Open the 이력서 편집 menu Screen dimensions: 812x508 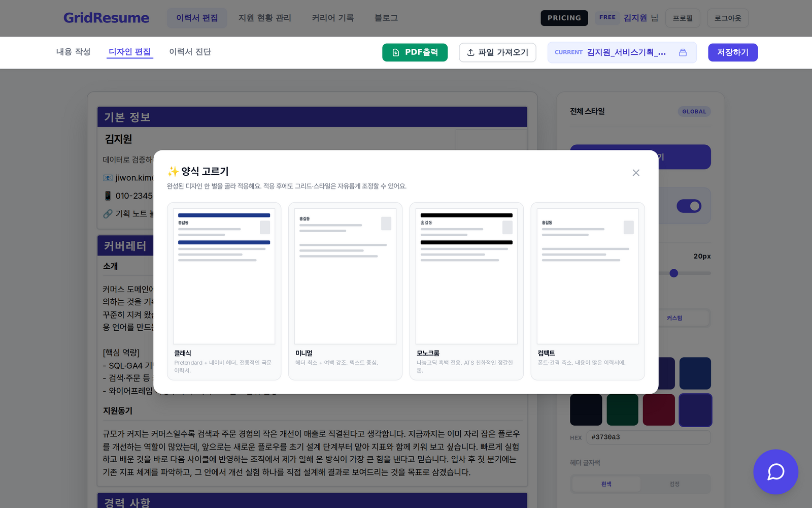(x=197, y=18)
